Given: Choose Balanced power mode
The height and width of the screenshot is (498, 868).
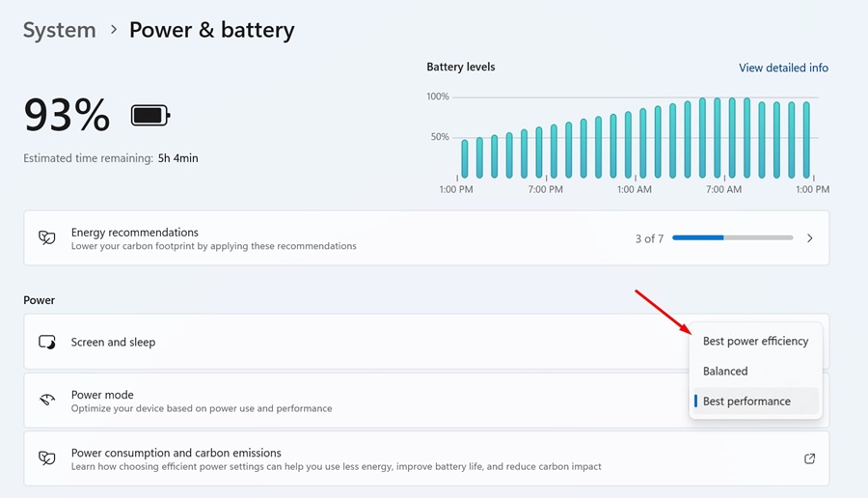Looking at the screenshot, I should pos(725,372).
